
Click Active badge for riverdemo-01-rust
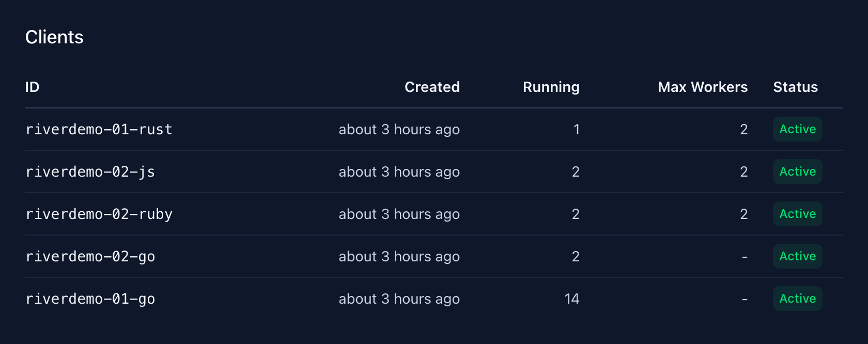tap(797, 129)
